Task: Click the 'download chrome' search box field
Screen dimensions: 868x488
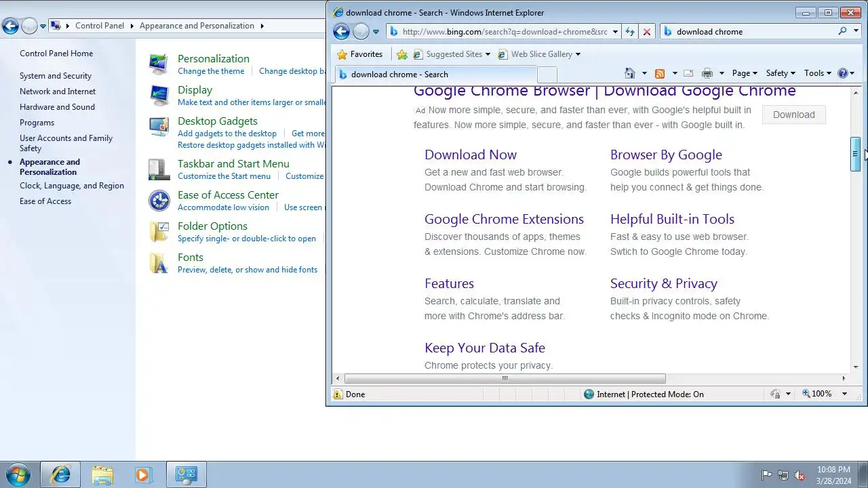Action: [x=749, y=31]
